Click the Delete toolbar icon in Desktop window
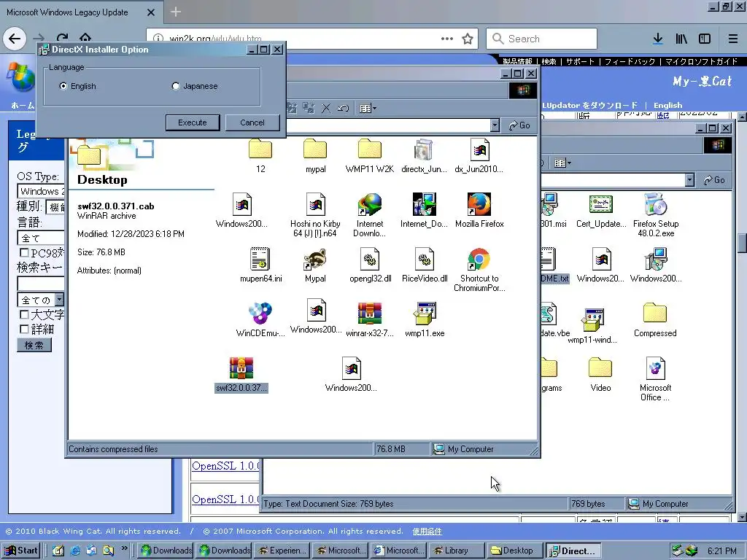747x560 pixels. point(326,109)
